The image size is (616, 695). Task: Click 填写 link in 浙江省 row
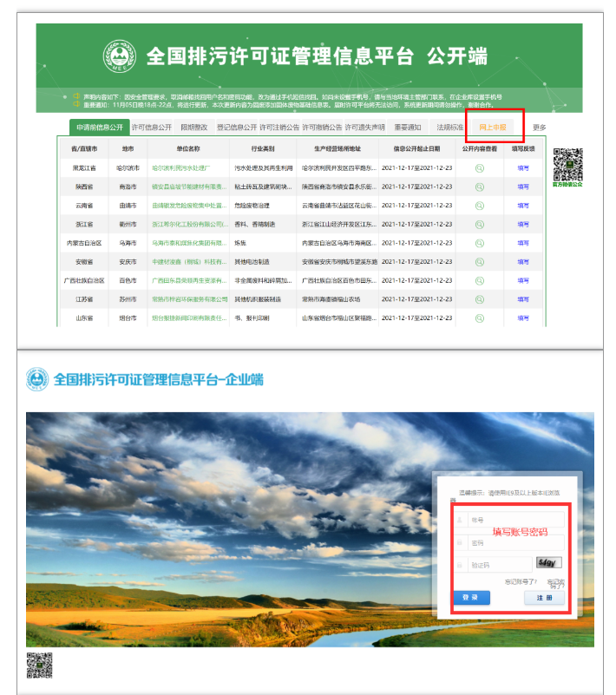coord(523,224)
